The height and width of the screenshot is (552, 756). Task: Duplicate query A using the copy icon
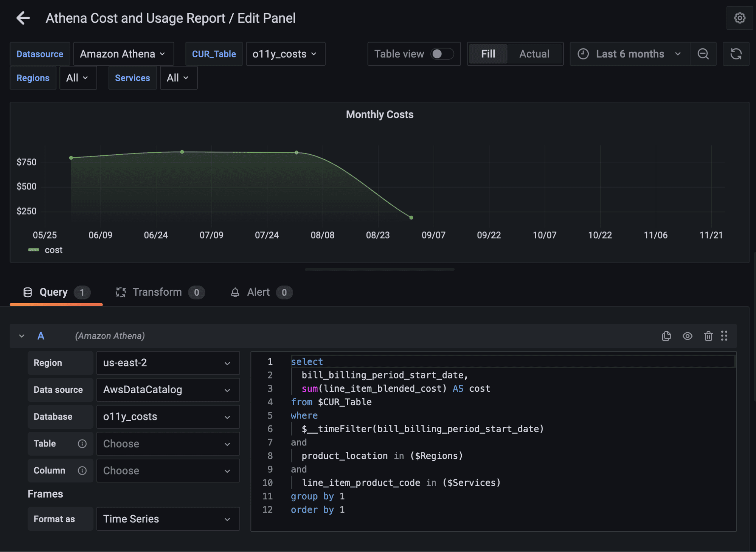[667, 336]
